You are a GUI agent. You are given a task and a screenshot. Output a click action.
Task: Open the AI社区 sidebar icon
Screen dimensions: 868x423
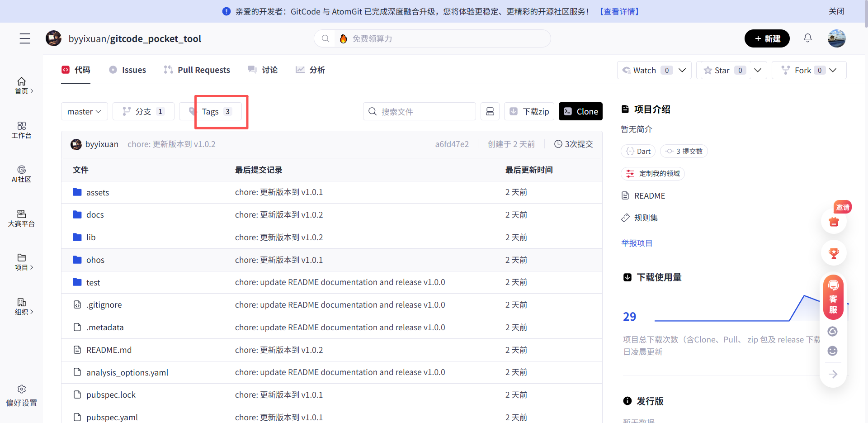21,175
